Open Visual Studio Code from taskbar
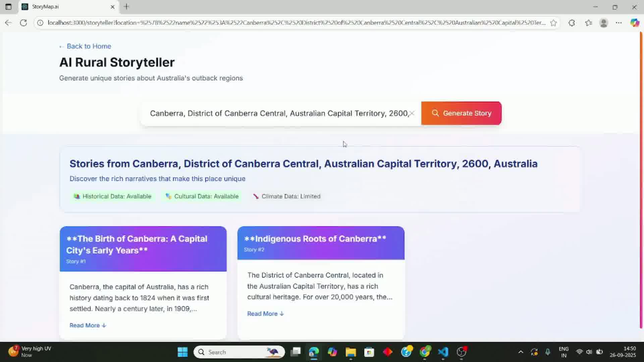Image resolution: width=644 pixels, height=362 pixels. click(443, 352)
